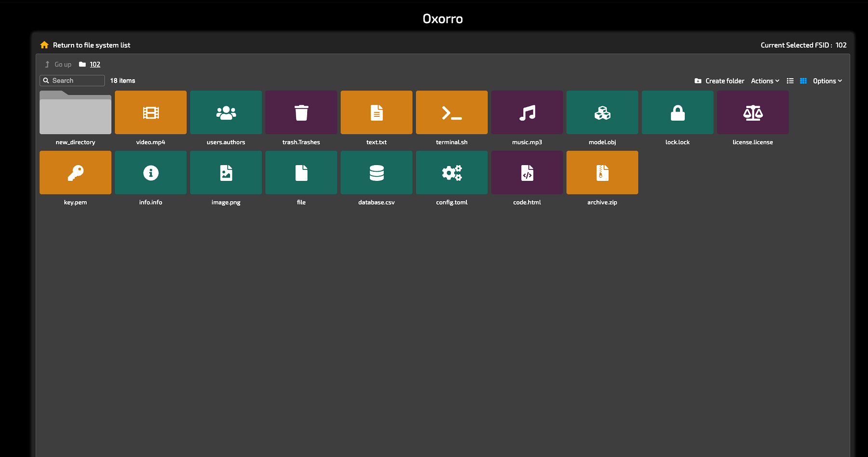Click the license.license file name

coord(752,142)
